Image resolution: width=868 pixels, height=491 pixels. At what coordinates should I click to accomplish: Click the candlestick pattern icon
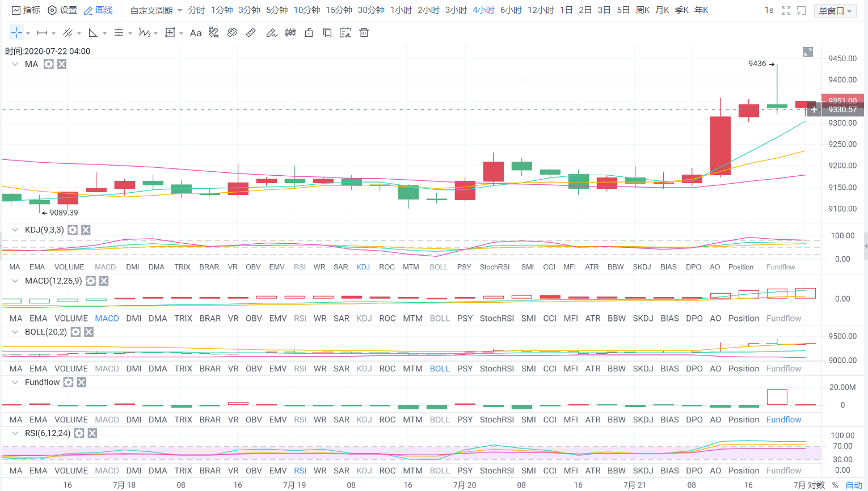[290, 33]
